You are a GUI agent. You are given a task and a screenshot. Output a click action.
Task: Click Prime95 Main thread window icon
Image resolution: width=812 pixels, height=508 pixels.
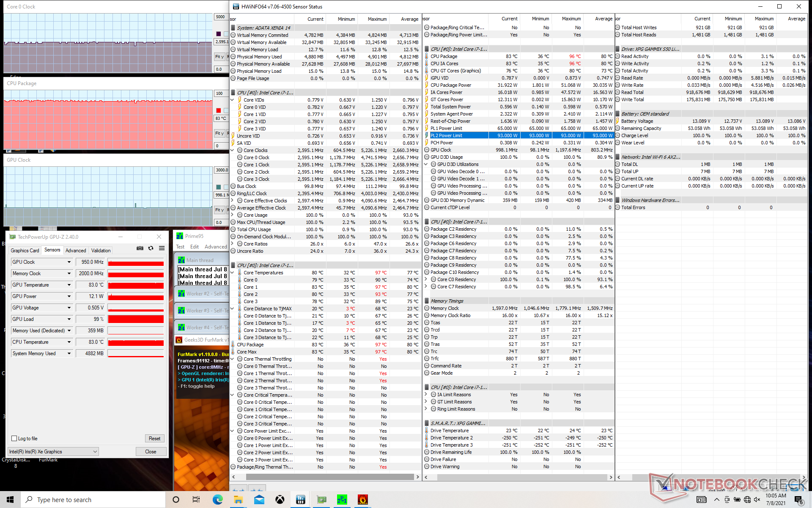(x=181, y=260)
